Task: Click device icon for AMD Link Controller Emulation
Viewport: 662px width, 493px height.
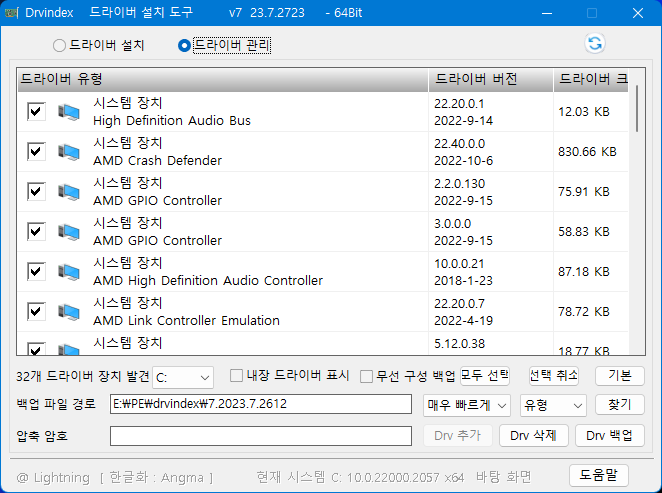Action: click(69, 312)
